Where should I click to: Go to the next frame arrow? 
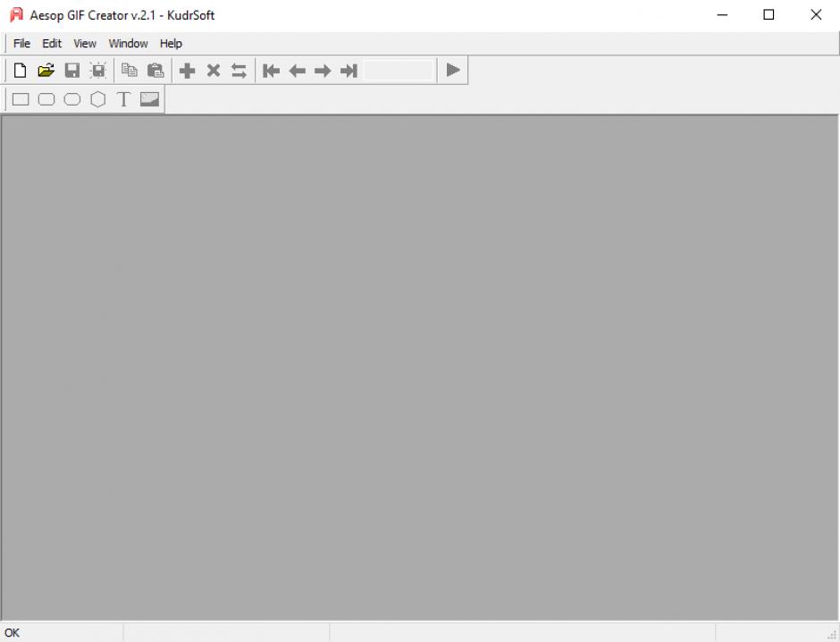323,71
